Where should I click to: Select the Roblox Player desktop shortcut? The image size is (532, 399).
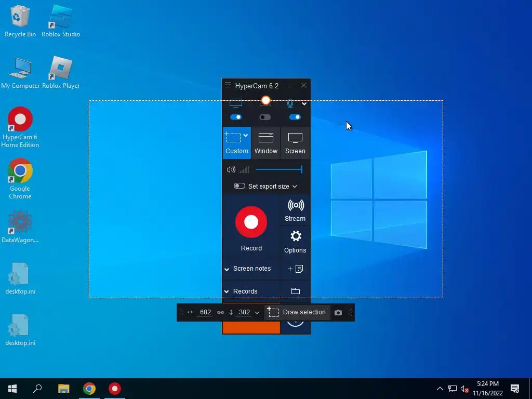(61, 73)
